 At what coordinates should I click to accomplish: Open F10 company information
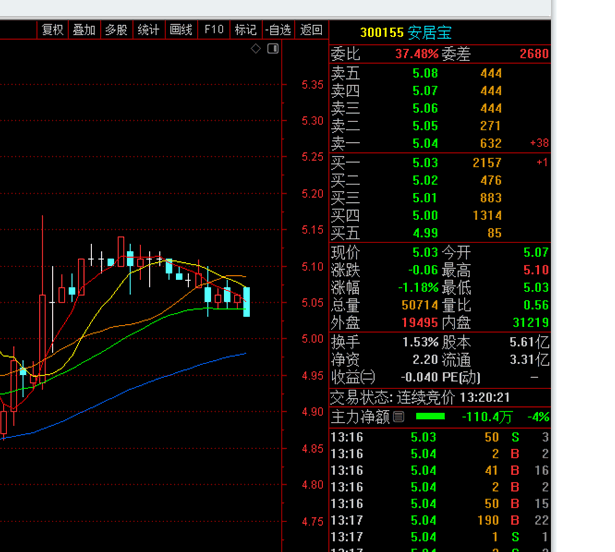[x=214, y=30]
